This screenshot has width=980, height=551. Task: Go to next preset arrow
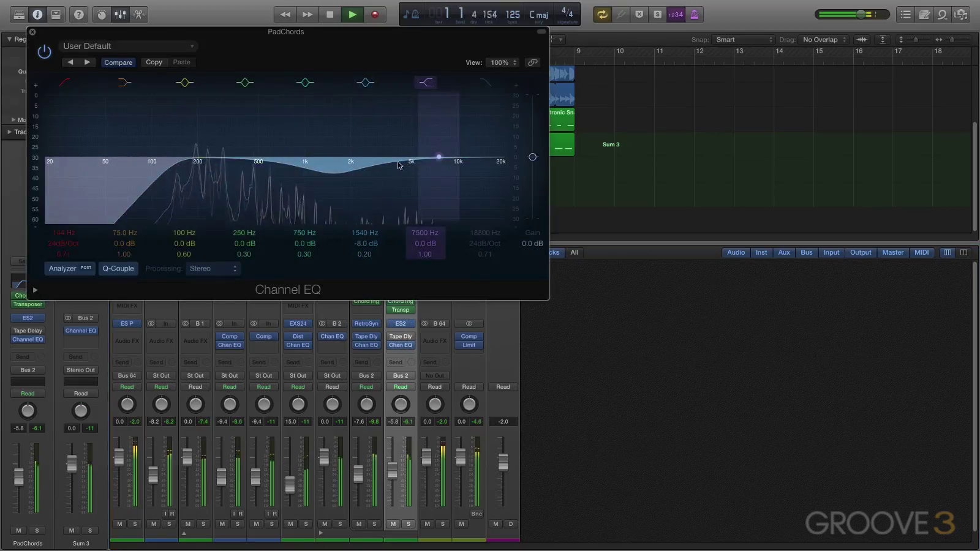(87, 62)
